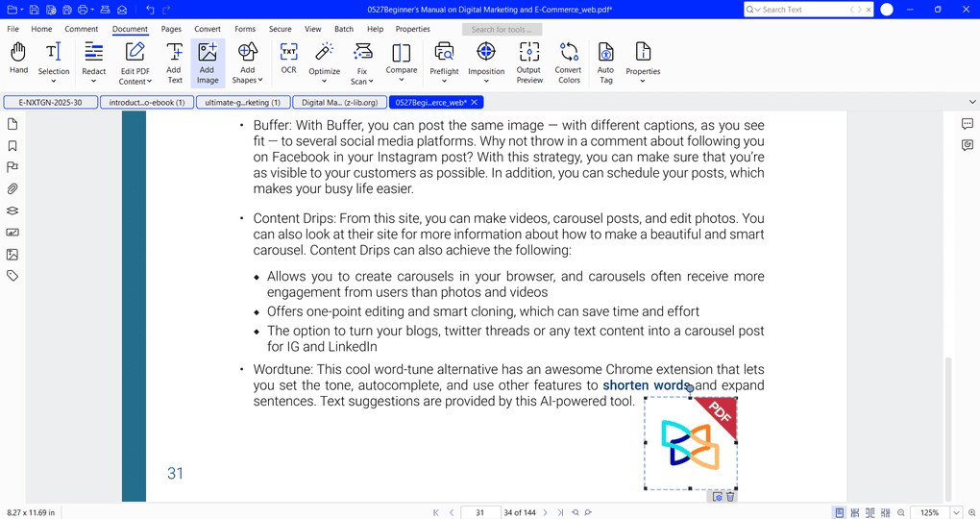Image resolution: width=980 pixels, height=519 pixels.
Task: Open the Bookmarks panel in sidebar
Action: pos(12,146)
